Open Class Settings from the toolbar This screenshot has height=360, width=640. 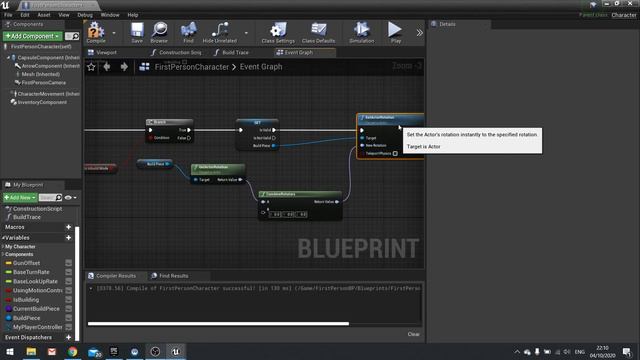coord(278,32)
